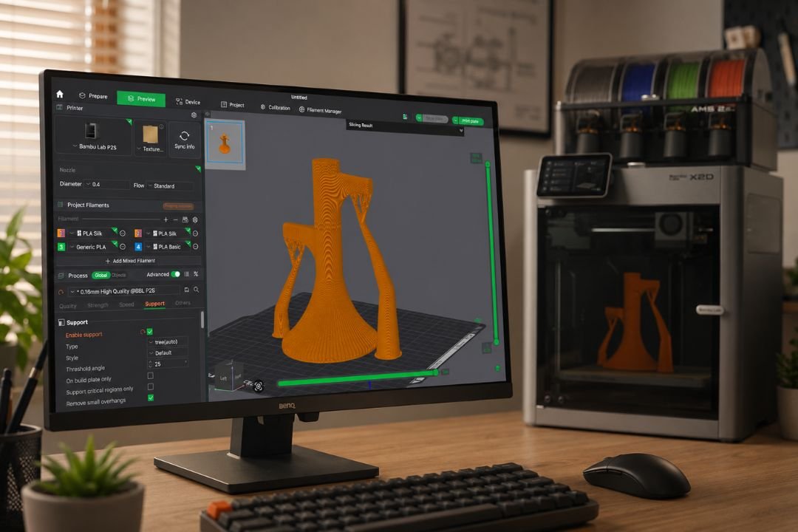Screen dimensions: 798x532
Task: Uncheck Remove small overhangs
Action: point(151,398)
